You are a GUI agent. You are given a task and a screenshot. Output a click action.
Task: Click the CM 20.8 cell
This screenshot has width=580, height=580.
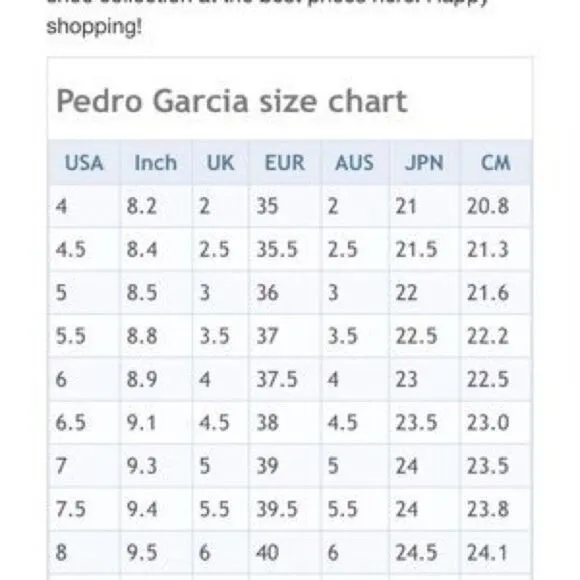496,206
